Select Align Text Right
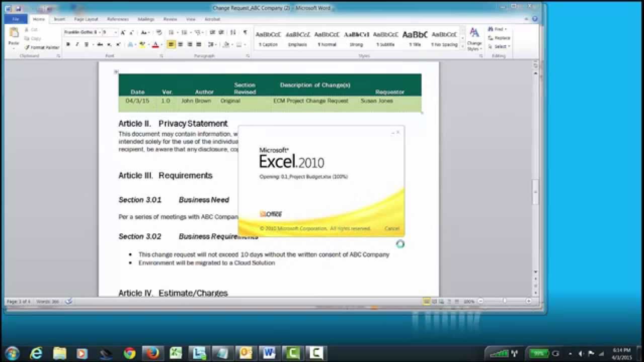Viewport: 644px width, 362px height. (190, 45)
